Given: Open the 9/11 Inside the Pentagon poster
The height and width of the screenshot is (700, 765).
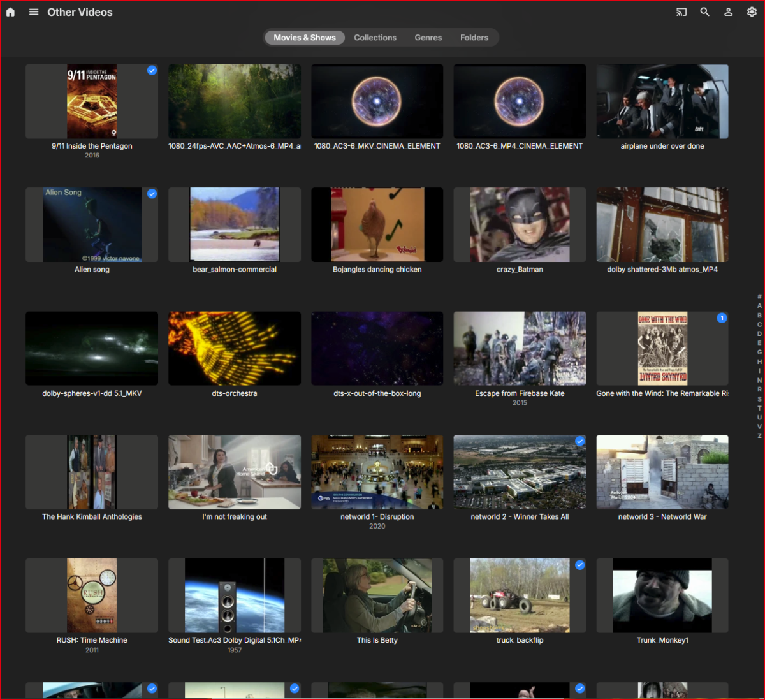Looking at the screenshot, I should (92, 101).
